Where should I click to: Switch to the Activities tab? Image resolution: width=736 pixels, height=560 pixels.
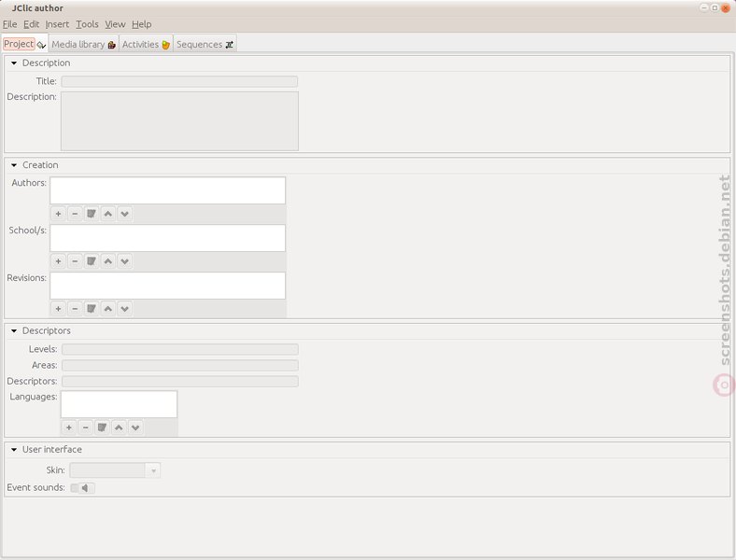(x=146, y=44)
